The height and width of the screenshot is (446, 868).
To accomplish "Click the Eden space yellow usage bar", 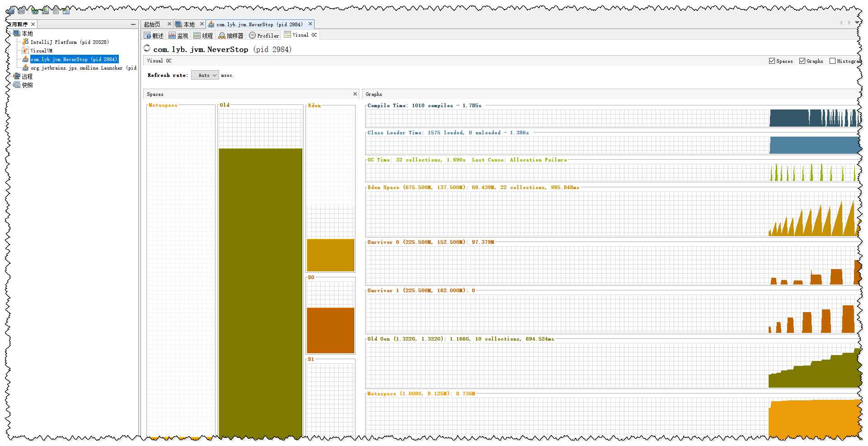I will [x=330, y=255].
